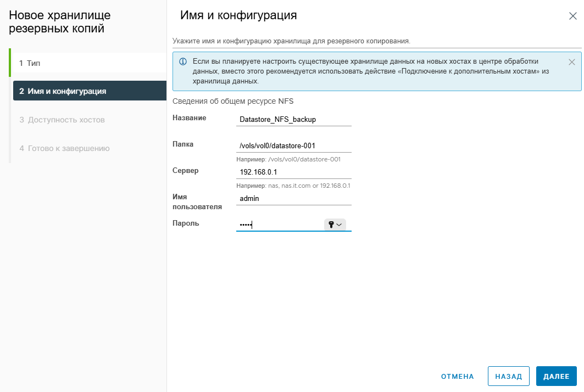Click the Новое хранилище резервных копий title
This screenshot has width=584, height=392.
coord(59,21)
